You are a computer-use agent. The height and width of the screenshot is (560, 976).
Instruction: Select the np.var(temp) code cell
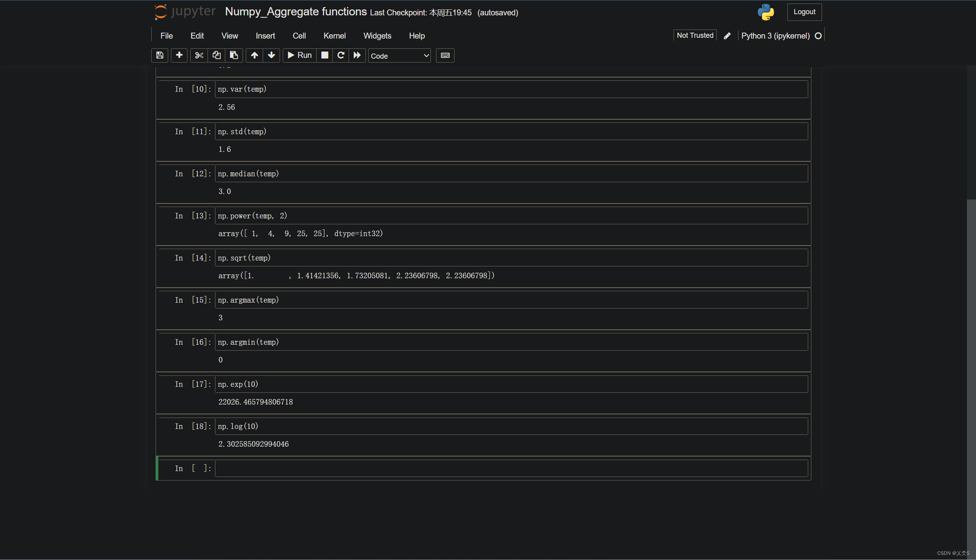[511, 89]
